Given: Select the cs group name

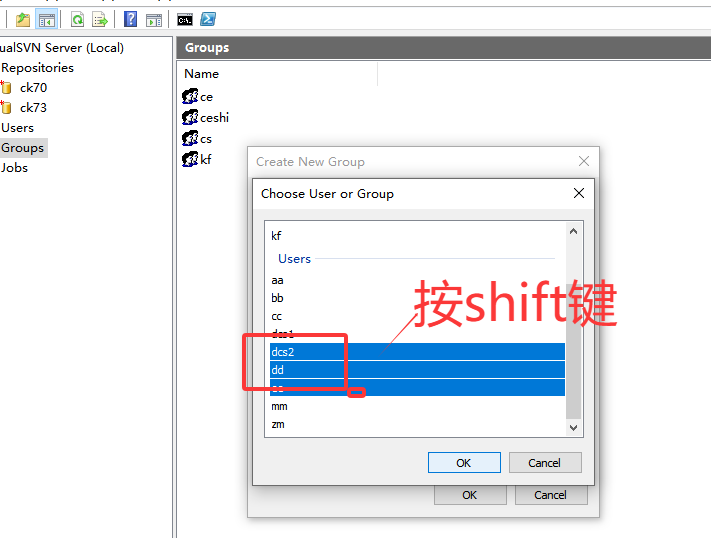Looking at the screenshot, I should tap(206, 138).
